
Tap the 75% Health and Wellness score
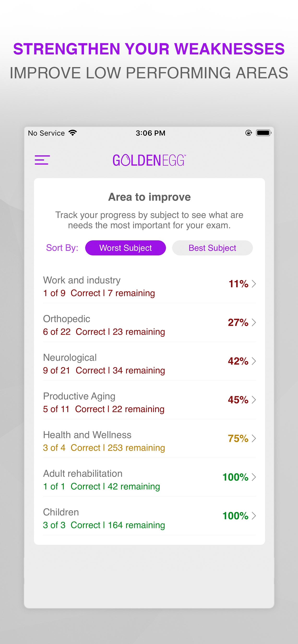[x=238, y=438]
